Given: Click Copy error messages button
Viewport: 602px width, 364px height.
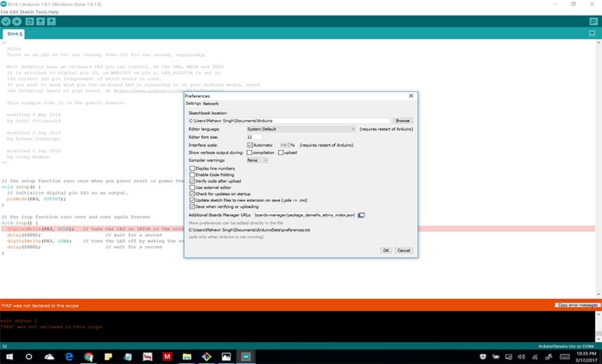Looking at the screenshot, I should 577,305.
